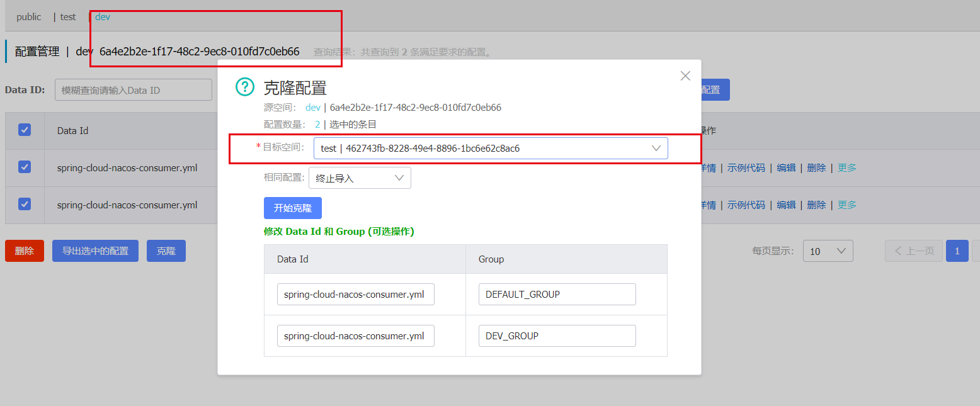The height and width of the screenshot is (406, 980).
Task: Uncheck the second spring-cloud-nacos-consumer.yml row checkbox
Action: (25, 204)
